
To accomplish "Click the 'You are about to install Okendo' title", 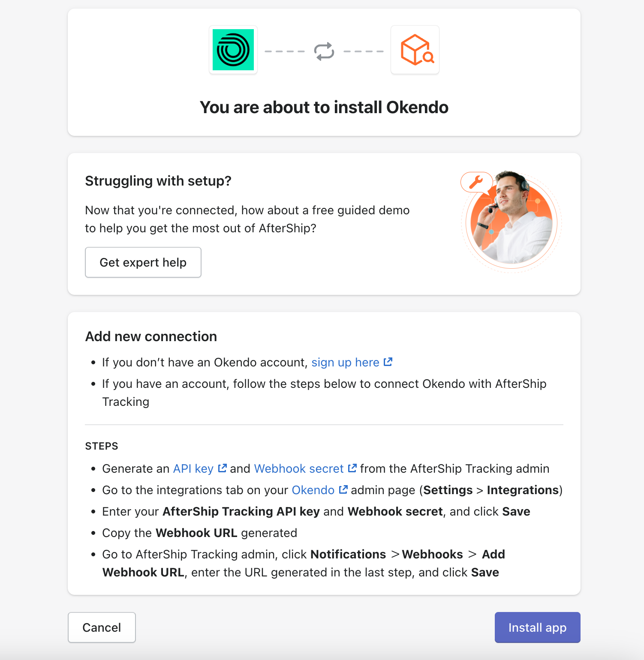I will pos(323,107).
